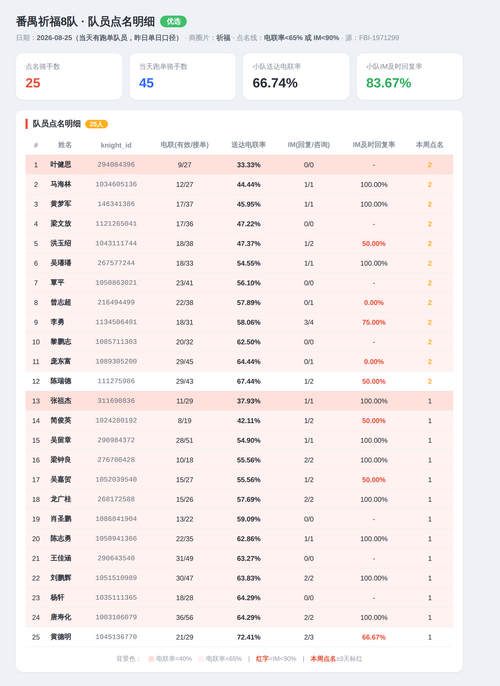The image size is (500, 686).
Task: Click knight_id 1121265041
Action: (116, 224)
